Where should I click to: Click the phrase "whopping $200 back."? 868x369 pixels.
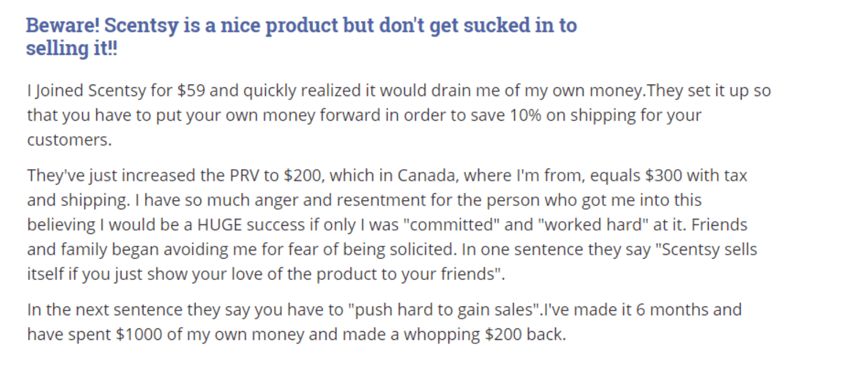click(x=485, y=335)
